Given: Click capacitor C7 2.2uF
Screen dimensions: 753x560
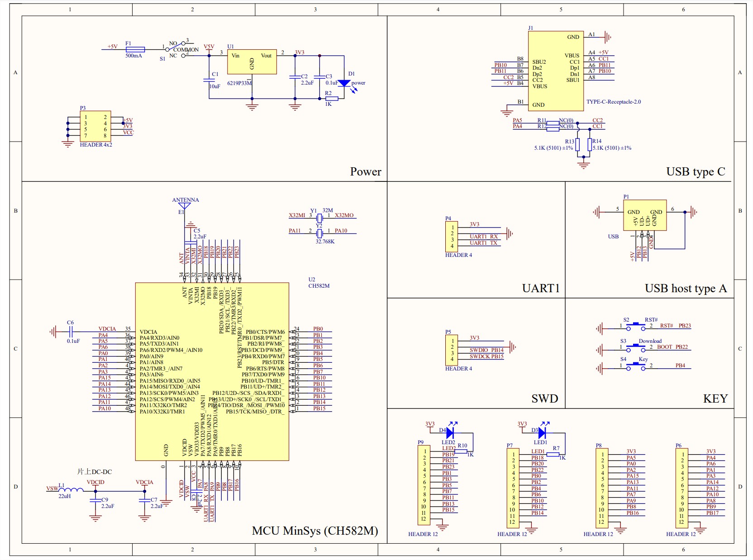Looking at the screenshot, I should 144,500.
